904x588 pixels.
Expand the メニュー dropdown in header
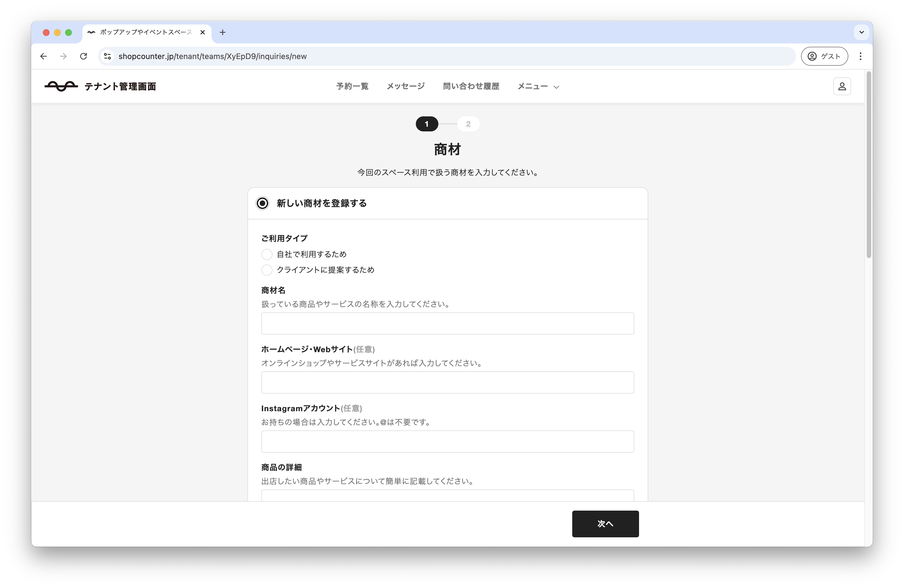538,87
